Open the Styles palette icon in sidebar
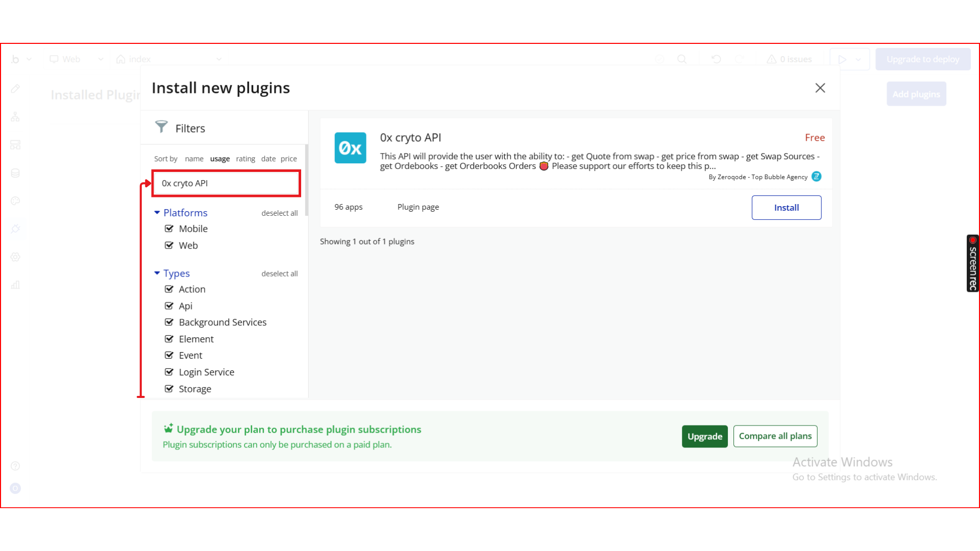 (15, 201)
